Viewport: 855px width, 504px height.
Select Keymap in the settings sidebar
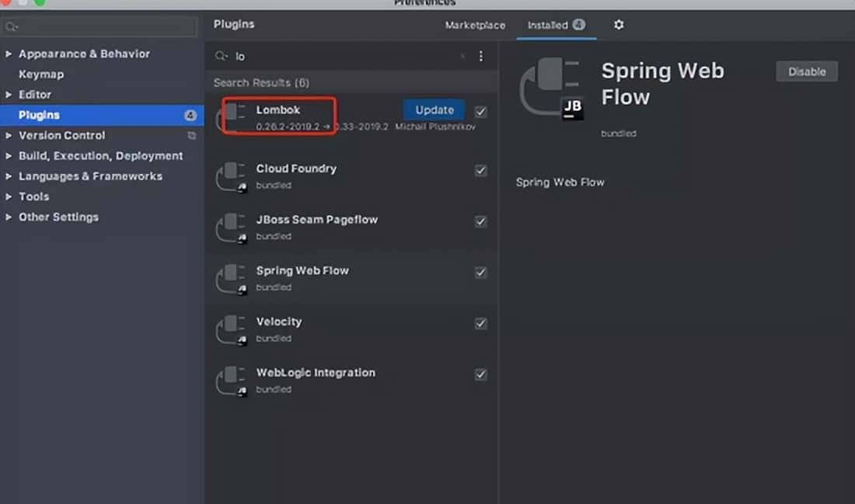41,75
